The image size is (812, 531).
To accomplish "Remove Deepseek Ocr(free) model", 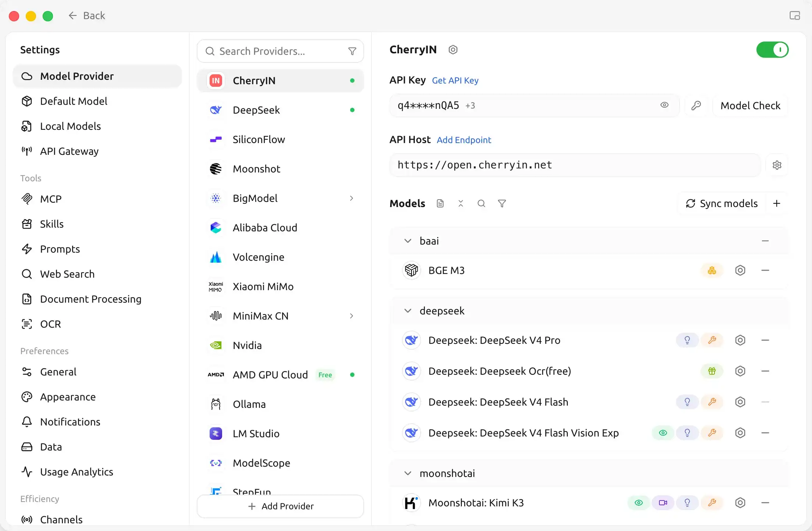I will tap(765, 371).
